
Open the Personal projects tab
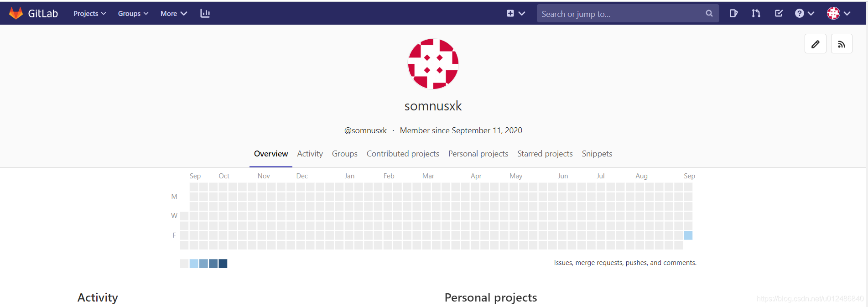[478, 154]
